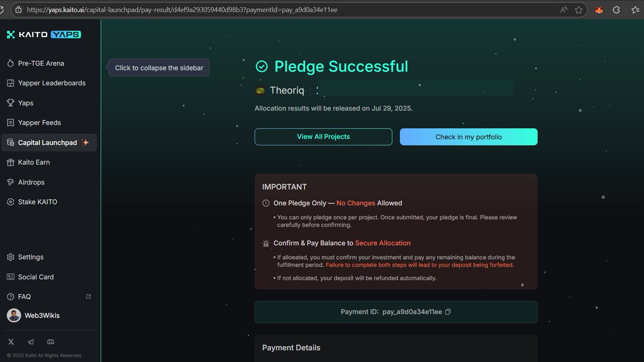Click the Kaito copyright footer text
The height and width of the screenshot is (362, 644).
pos(45,356)
